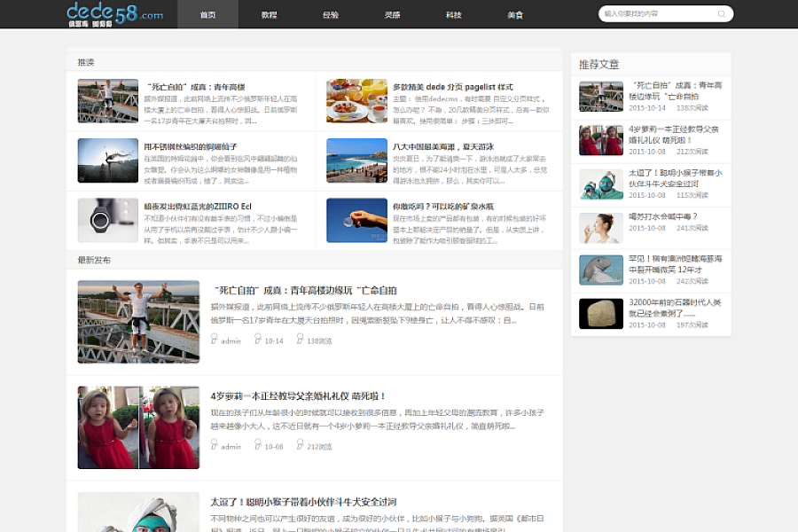The height and width of the screenshot is (532, 798).
Task: Click the wire fairy sculpture thumbnail
Action: pos(108,160)
